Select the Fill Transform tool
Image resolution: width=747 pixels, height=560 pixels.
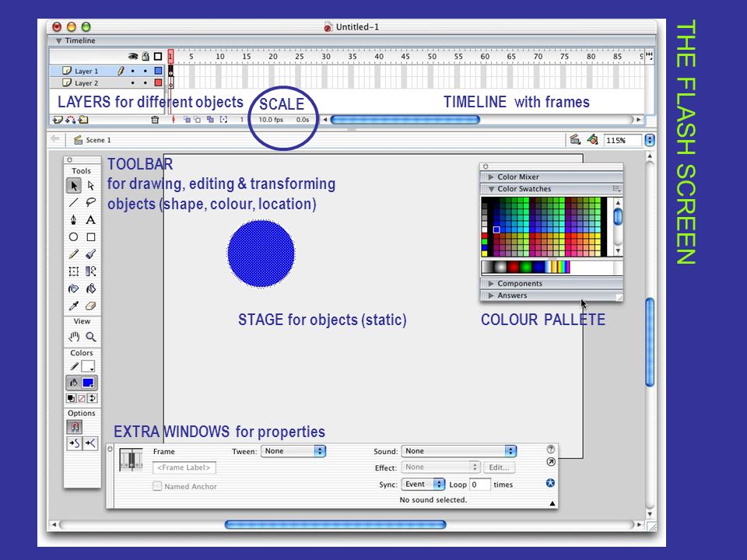(90, 271)
